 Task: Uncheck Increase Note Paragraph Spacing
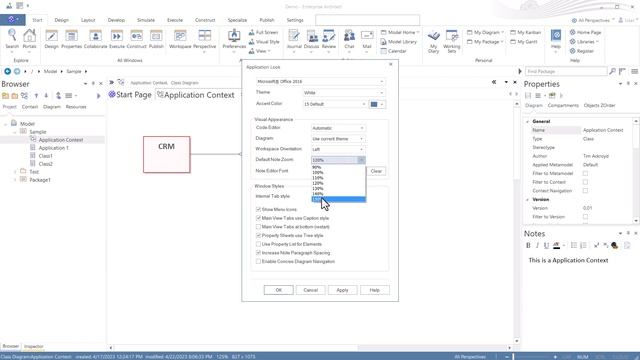[258, 253]
